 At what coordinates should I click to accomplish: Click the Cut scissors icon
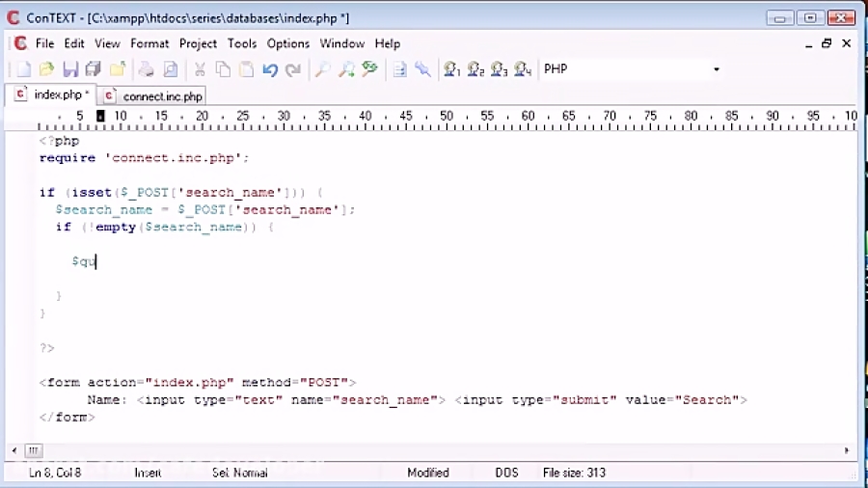click(200, 69)
